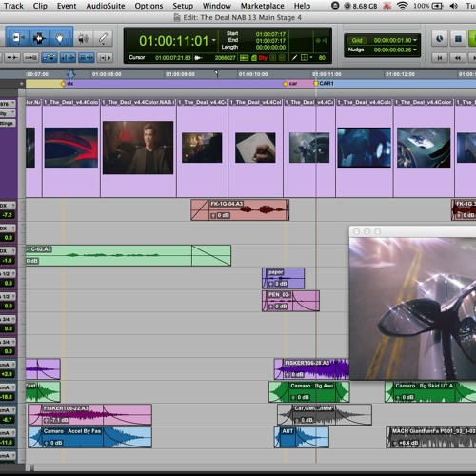Open the Event menu
The height and width of the screenshot is (476, 476).
point(67,6)
